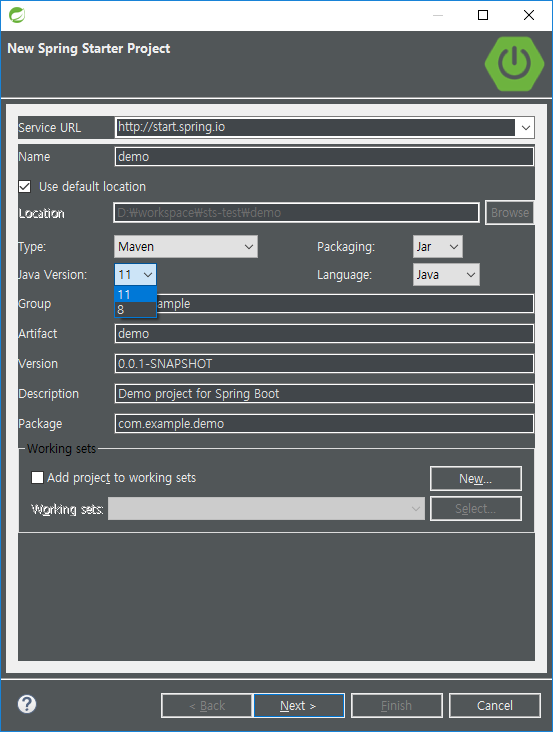Open the Service URL dropdown arrow
The width and height of the screenshot is (553, 732).
525,127
